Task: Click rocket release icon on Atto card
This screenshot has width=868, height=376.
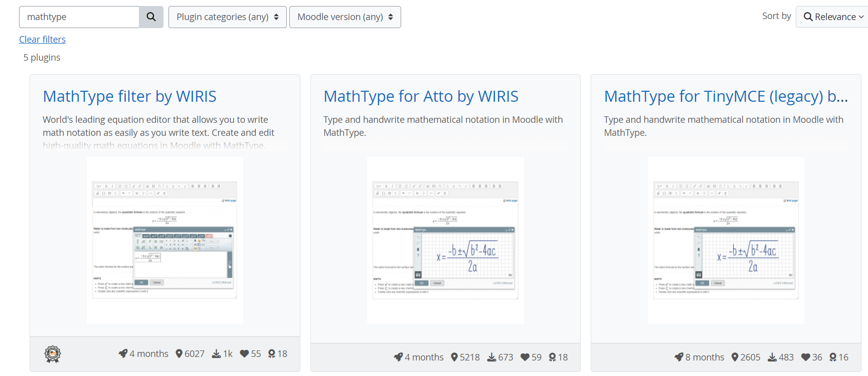Action: [398, 357]
